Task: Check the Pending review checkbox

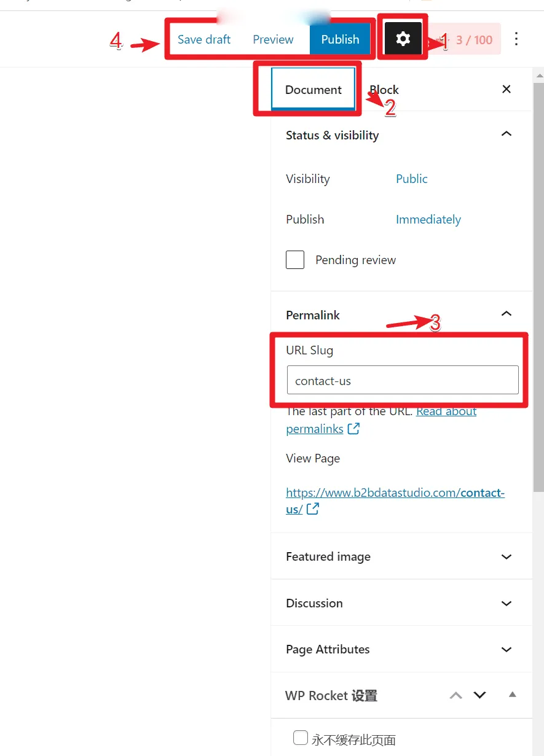Action: point(295,260)
